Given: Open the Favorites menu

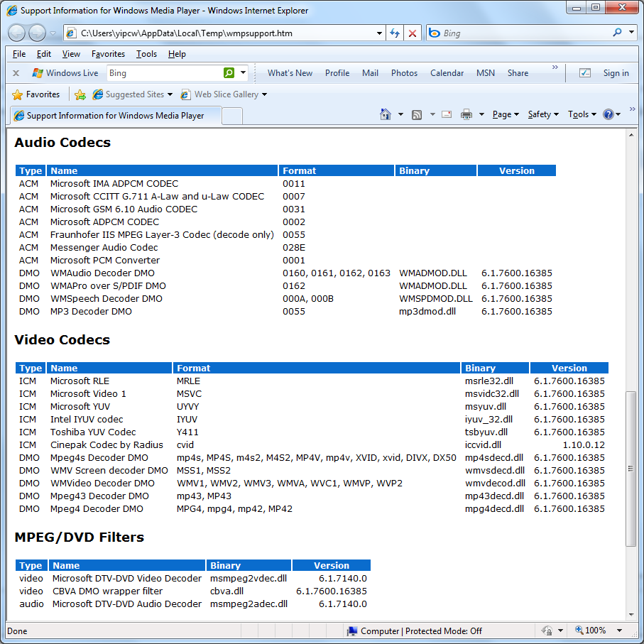Looking at the screenshot, I should pos(108,54).
